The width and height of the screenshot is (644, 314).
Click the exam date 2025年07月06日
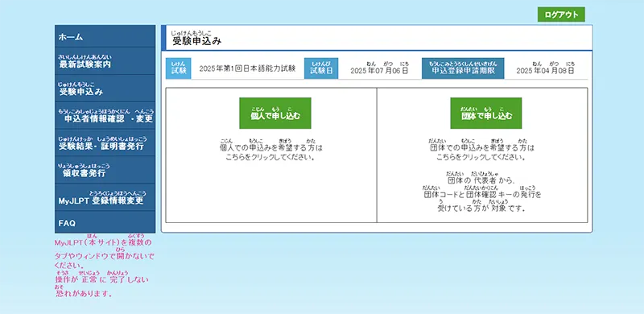click(x=379, y=68)
